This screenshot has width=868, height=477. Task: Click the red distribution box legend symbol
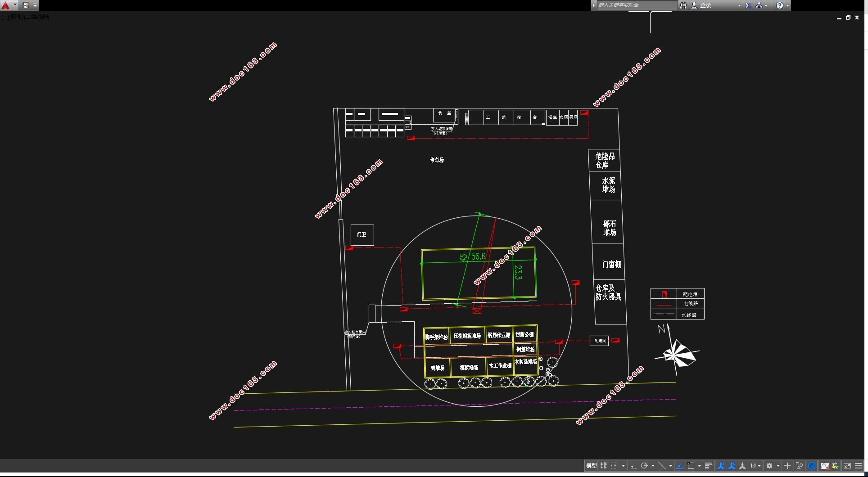pos(664,294)
